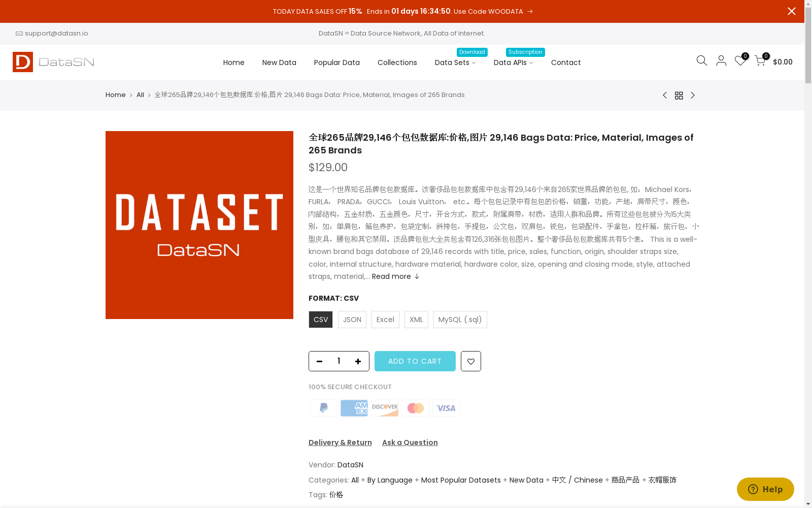Click the Mastercard payment icon

point(416,408)
